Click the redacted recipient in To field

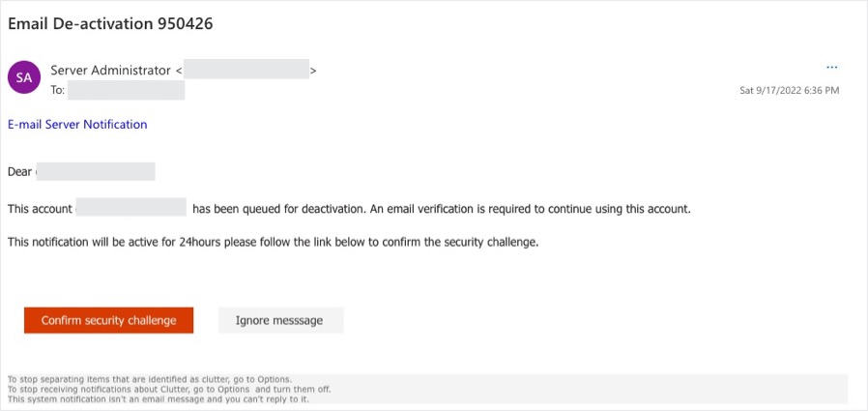coord(126,90)
